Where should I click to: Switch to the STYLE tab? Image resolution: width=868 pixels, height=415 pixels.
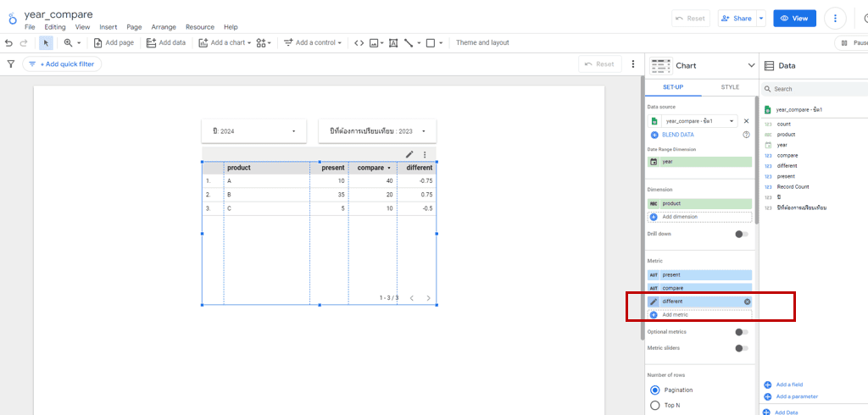click(x=730, y=87)
